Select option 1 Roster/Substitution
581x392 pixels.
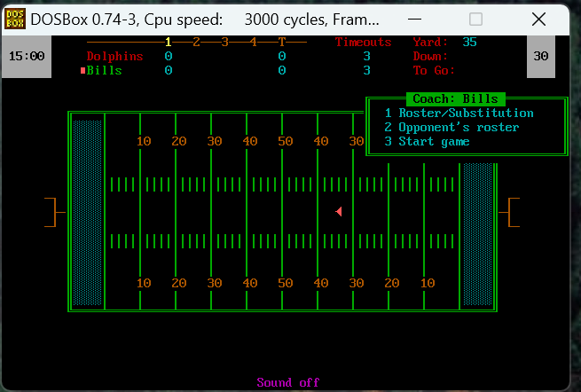coord(459,114)
